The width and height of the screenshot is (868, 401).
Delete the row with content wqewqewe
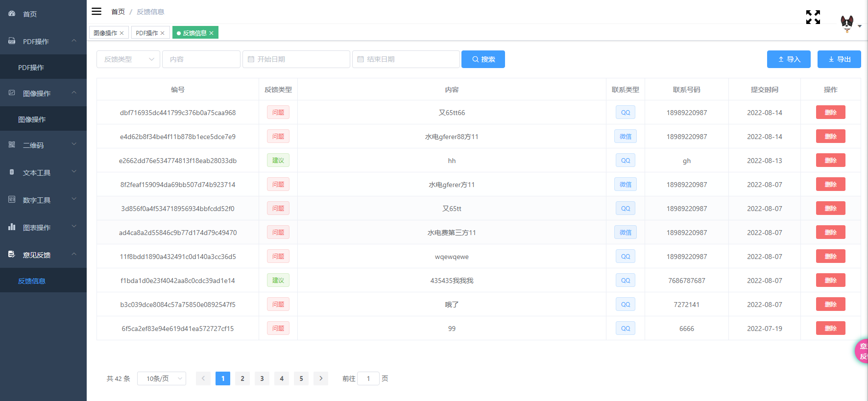tap(830, 257)
